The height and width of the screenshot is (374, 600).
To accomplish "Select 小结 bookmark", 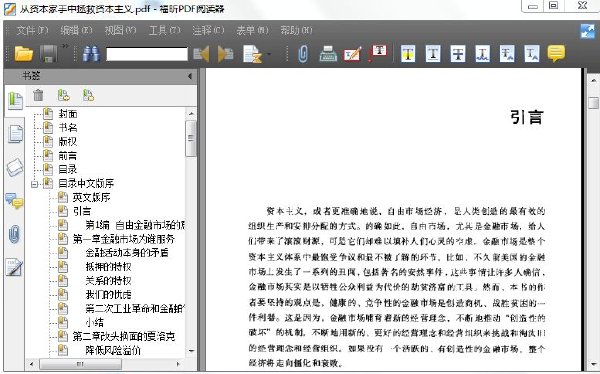I will (x=95, y=322).
